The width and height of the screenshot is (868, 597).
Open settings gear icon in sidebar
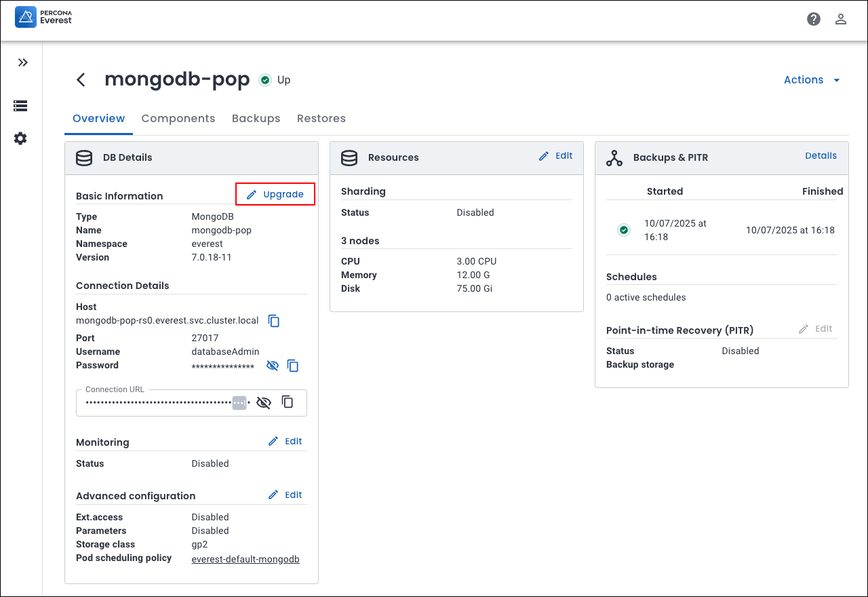tap(20, 138)
